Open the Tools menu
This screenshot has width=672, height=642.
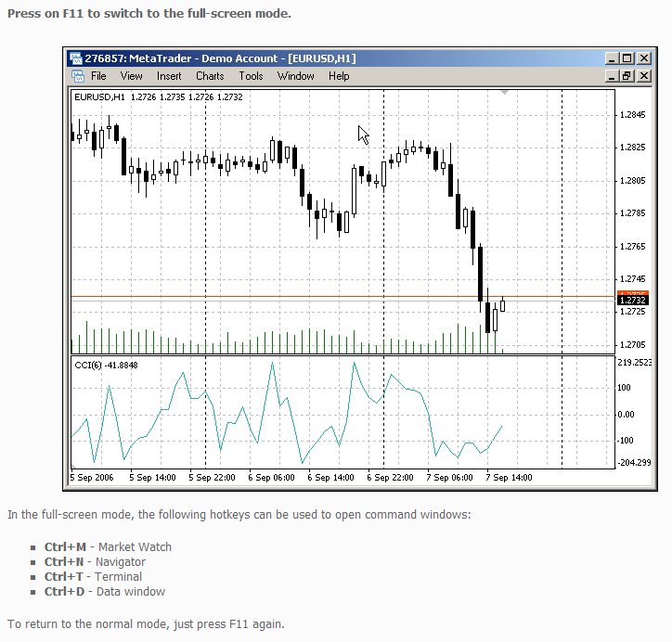[251, 76]
